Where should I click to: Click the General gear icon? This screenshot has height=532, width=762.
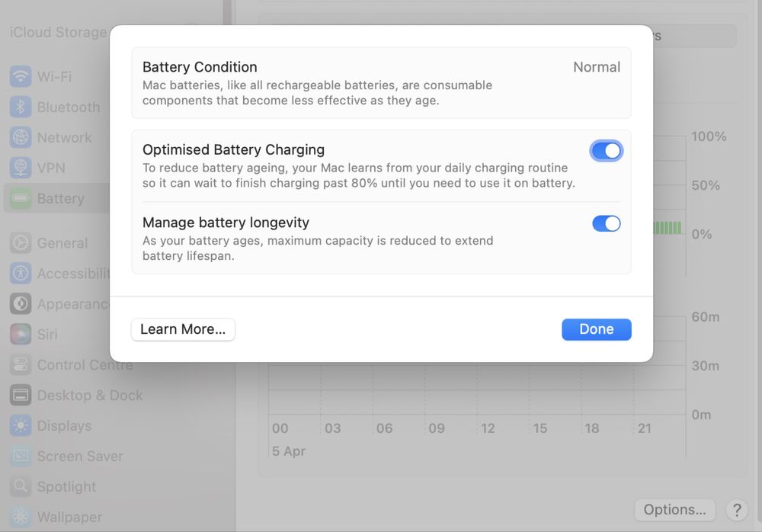[x=21, y=243]
